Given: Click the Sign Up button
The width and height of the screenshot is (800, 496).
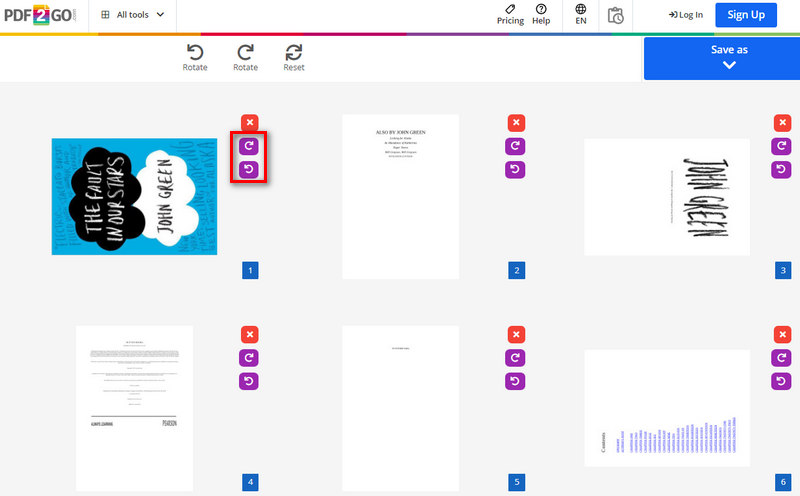Looking at the screenshot, I should 746,15.
